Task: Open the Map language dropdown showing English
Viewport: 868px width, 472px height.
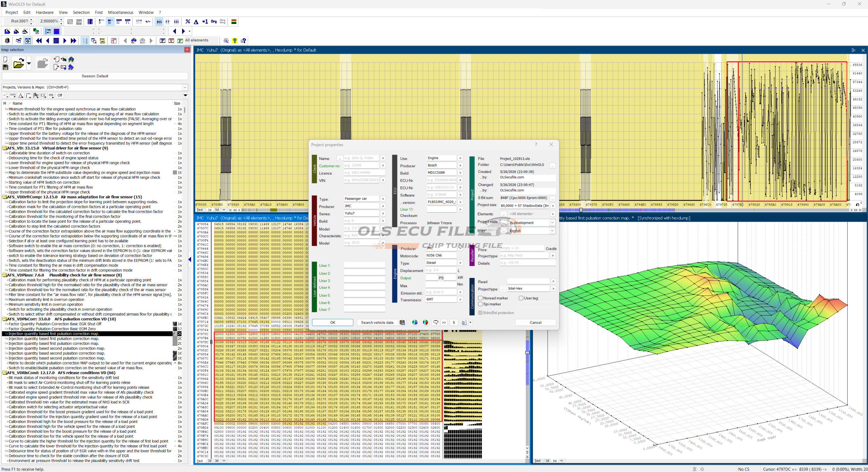Action: pyautogui.click(x=552, y=231)
